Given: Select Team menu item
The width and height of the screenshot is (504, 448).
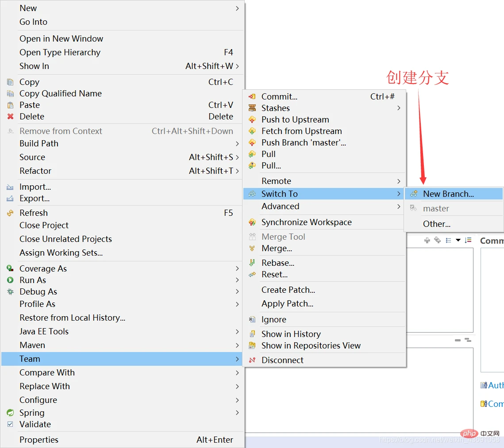Looking at the screenshot, I should click(x=122, y=359).
